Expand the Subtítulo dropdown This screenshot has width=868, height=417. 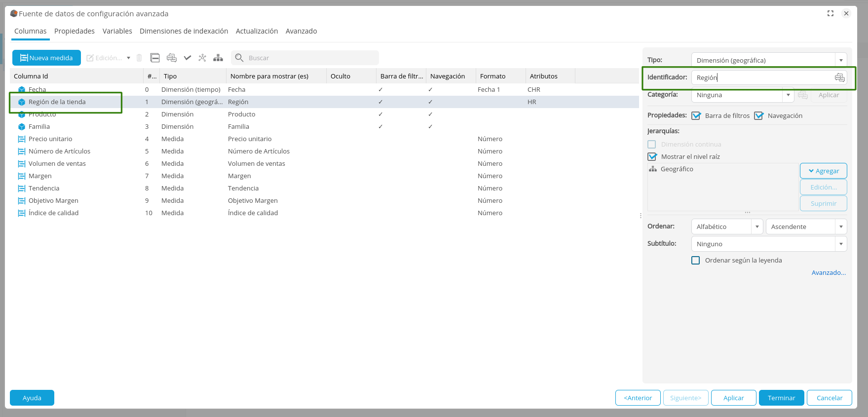[841, 244]
